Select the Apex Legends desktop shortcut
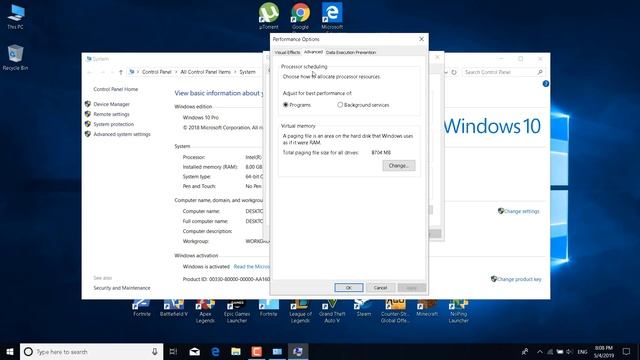The height and width of the screenshot is (360, 640). click(205, 312)
